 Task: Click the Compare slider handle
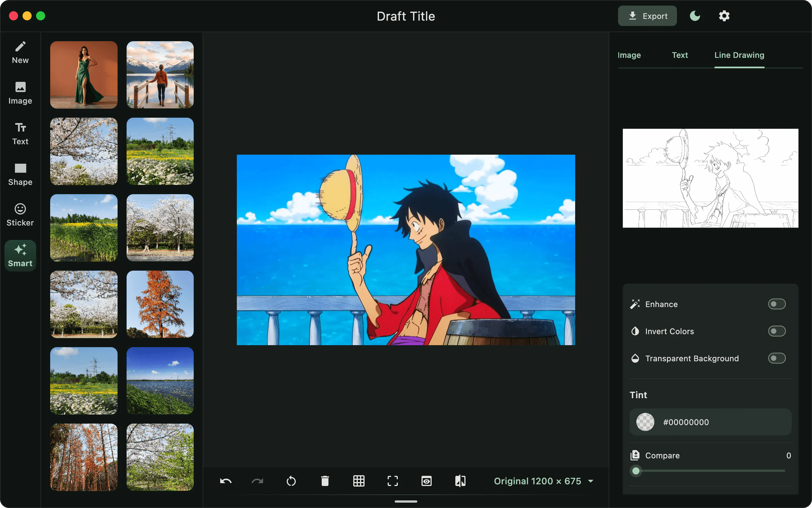click(636, 471)
